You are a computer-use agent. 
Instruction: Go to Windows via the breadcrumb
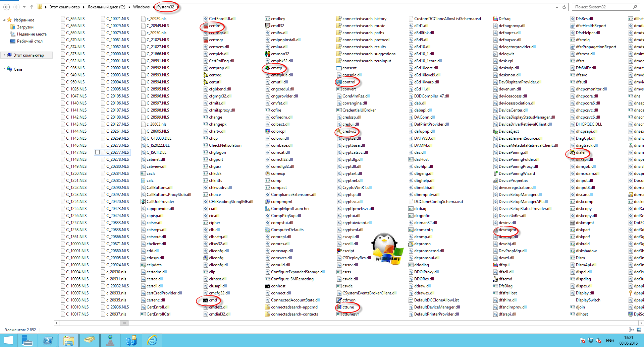coord(142,7)
